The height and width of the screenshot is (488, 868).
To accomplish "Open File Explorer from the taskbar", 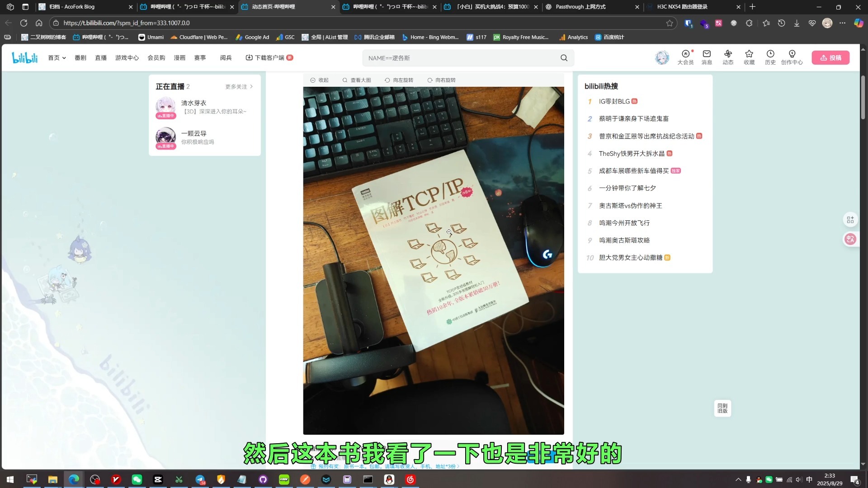I will point(53,479).
